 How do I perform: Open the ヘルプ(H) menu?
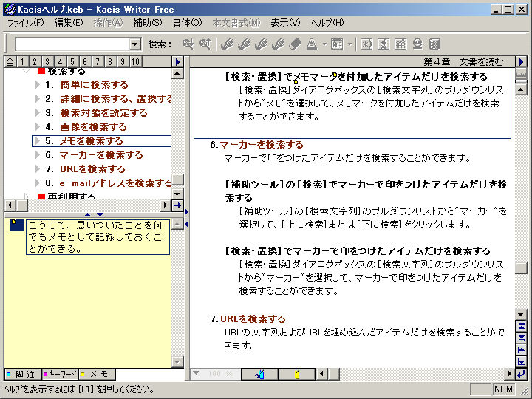click(327, 23)
